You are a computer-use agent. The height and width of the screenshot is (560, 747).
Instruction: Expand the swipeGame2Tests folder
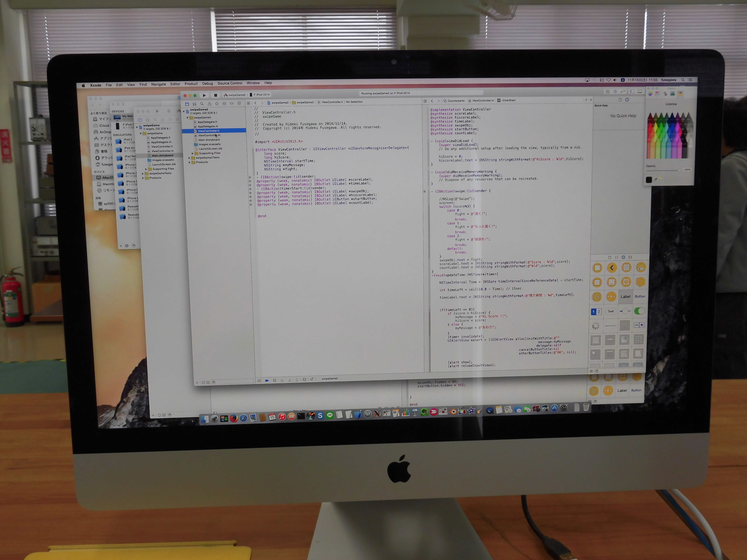point(189,158)
